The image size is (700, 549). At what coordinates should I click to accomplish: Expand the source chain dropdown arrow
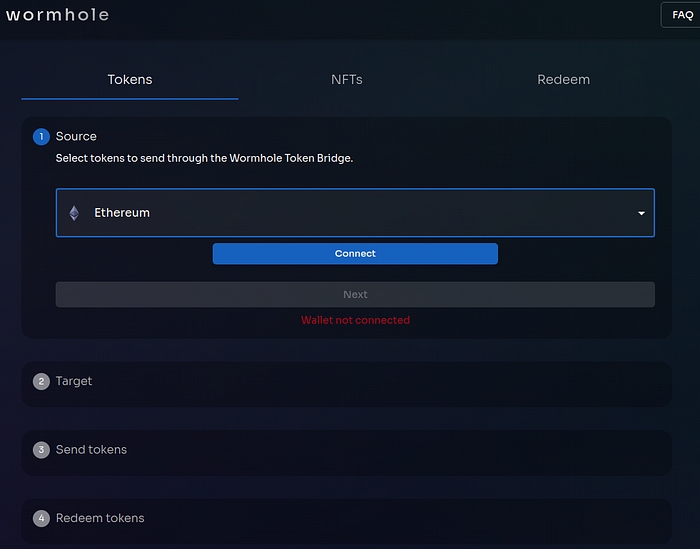(641, 213)
